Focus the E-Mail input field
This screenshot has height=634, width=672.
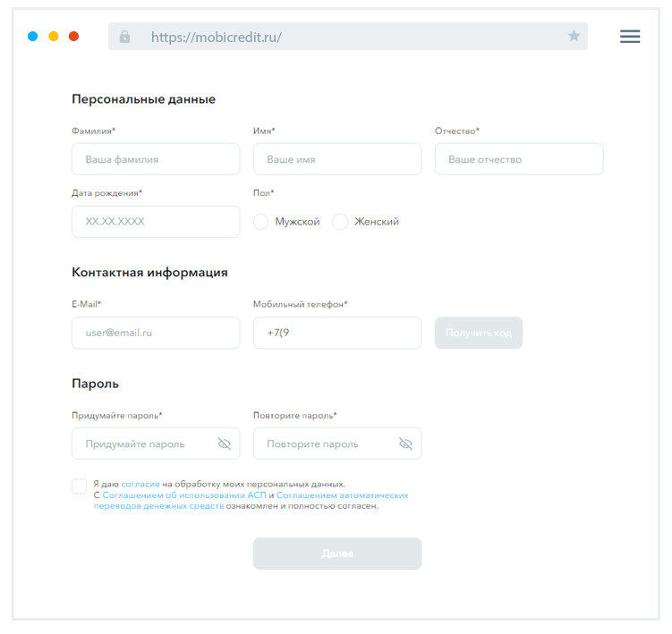click(x=156, y=333)
